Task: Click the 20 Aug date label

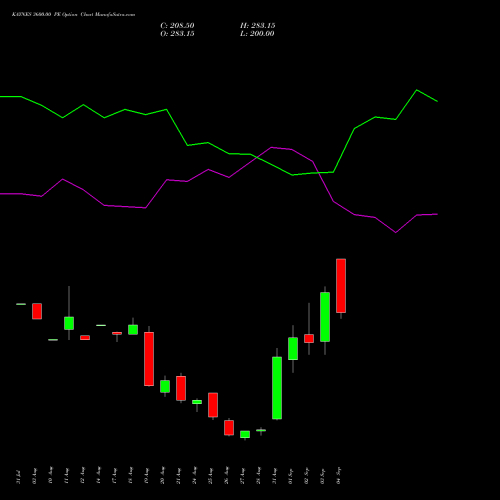Action: click(163, 476)
